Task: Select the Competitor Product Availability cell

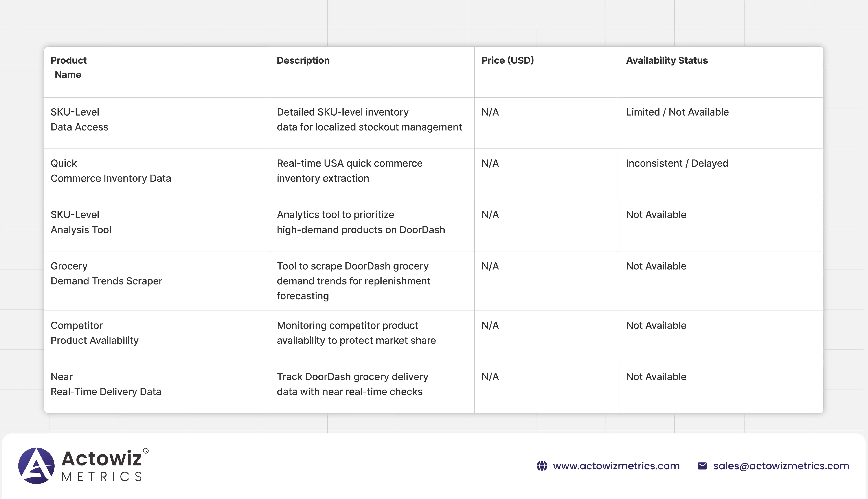Action: [95, 333]
